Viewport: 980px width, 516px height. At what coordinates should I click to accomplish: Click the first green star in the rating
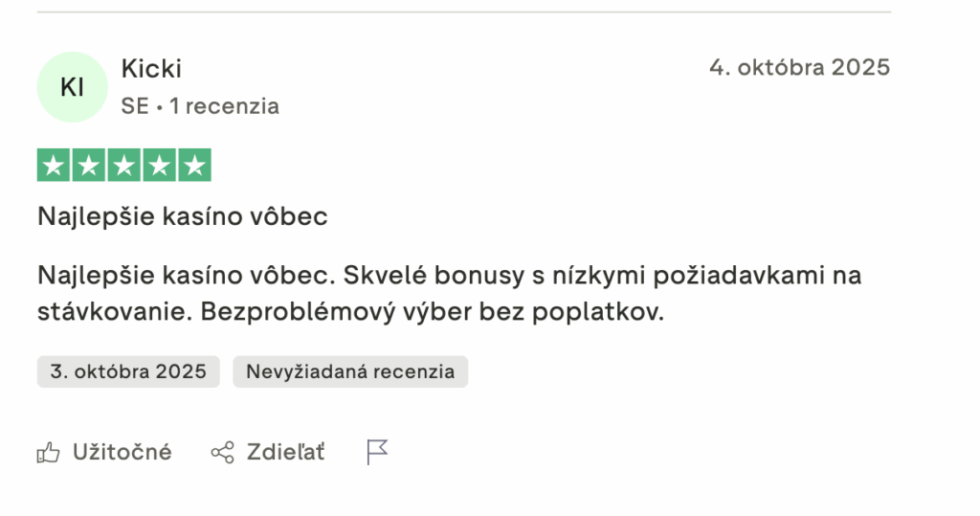point(55,166)
